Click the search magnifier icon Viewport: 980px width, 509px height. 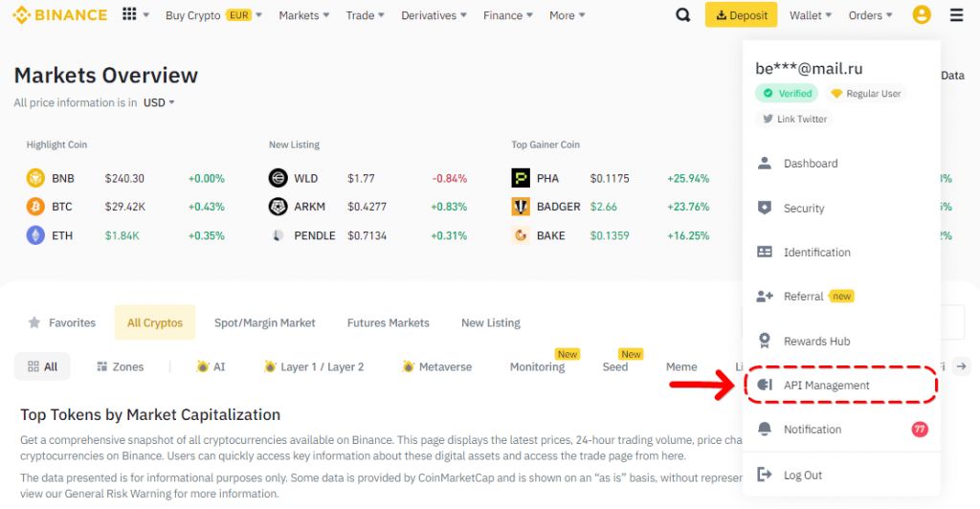coord(682,15)
